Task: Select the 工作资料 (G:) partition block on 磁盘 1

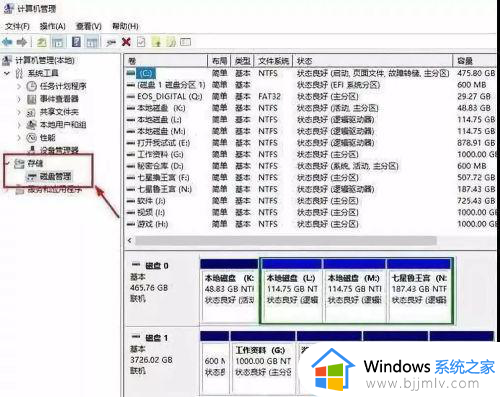Action: pyautogui.click(x=263, y=363)
